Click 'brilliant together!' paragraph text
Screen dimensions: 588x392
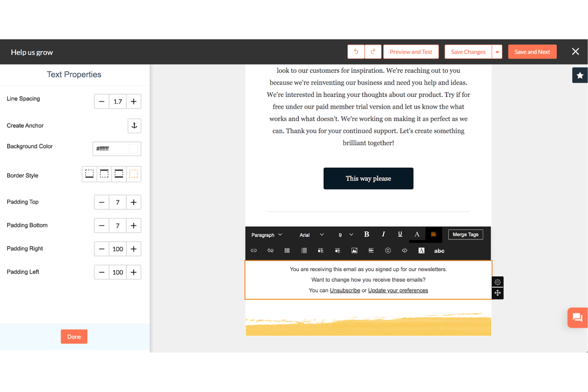click(368, 143)
